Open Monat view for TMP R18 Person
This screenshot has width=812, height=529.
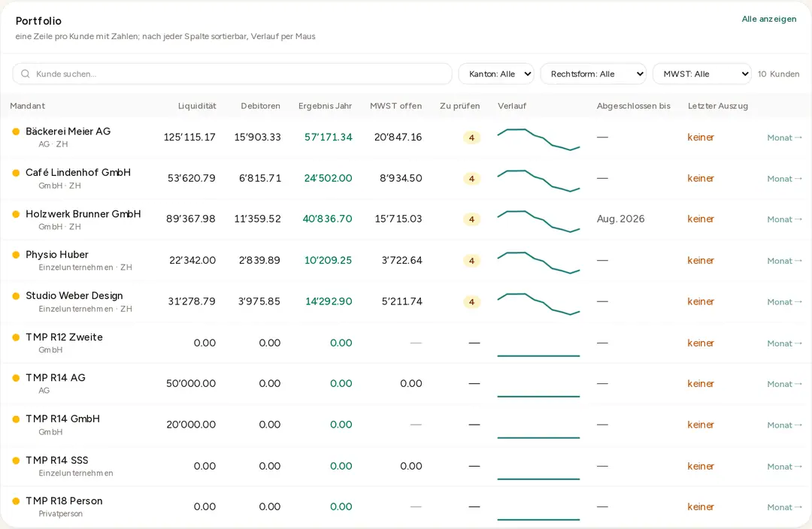tap(784, 507)
